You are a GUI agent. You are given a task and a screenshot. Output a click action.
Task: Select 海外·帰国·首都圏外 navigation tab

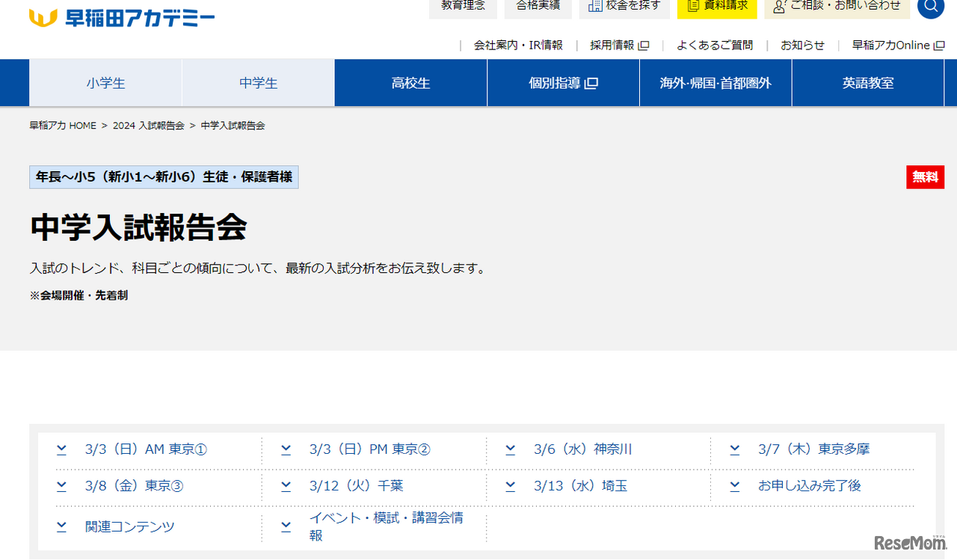click(716, 83)
